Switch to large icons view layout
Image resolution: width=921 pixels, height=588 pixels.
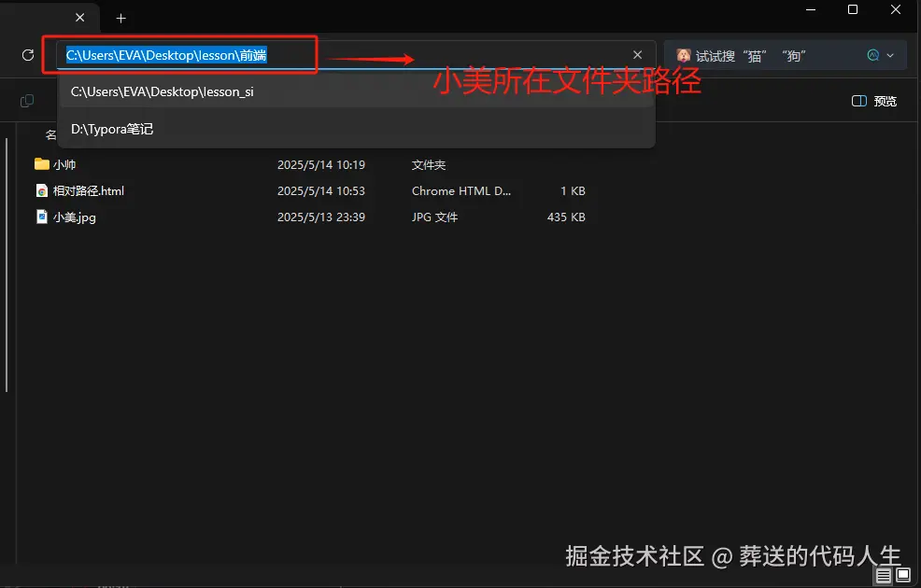(x=903, y=575)
